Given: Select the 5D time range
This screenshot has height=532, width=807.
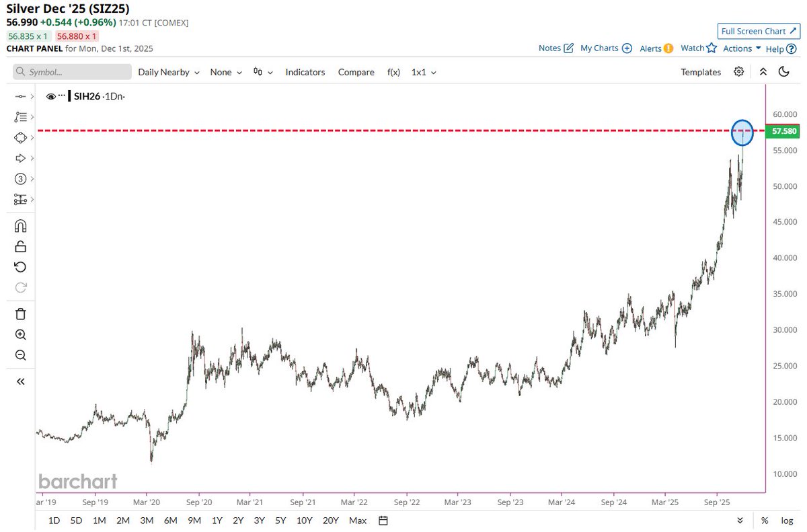Looking at the screenshot, I should point(77,521).
